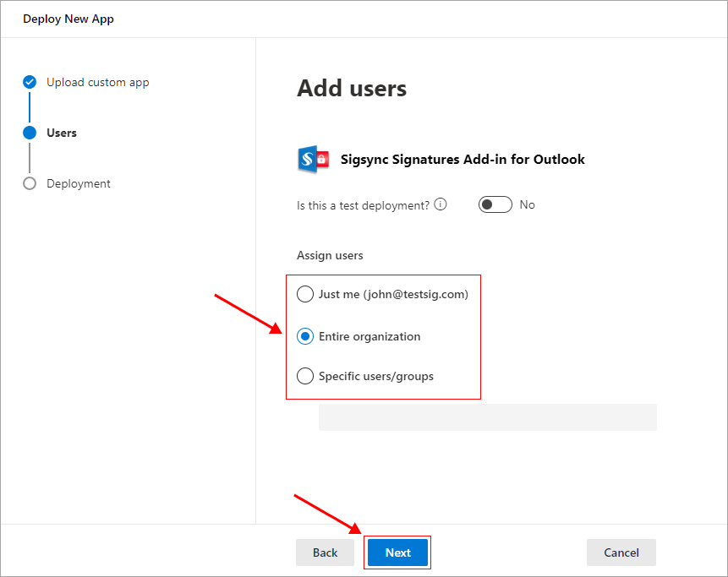Click the info icon beside test deployment question

(x=441, y=203)
